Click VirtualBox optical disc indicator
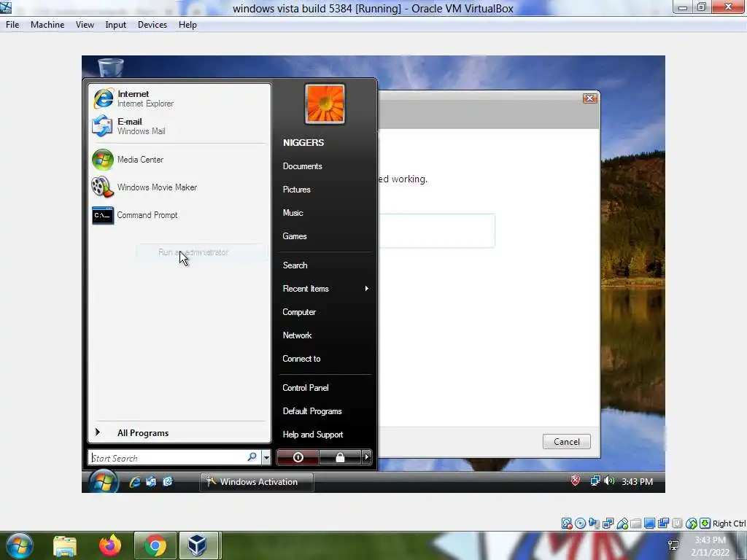Image resolution: width=747 pixels, height=560 pixels. pyautogui.click(x=580, y=524)
